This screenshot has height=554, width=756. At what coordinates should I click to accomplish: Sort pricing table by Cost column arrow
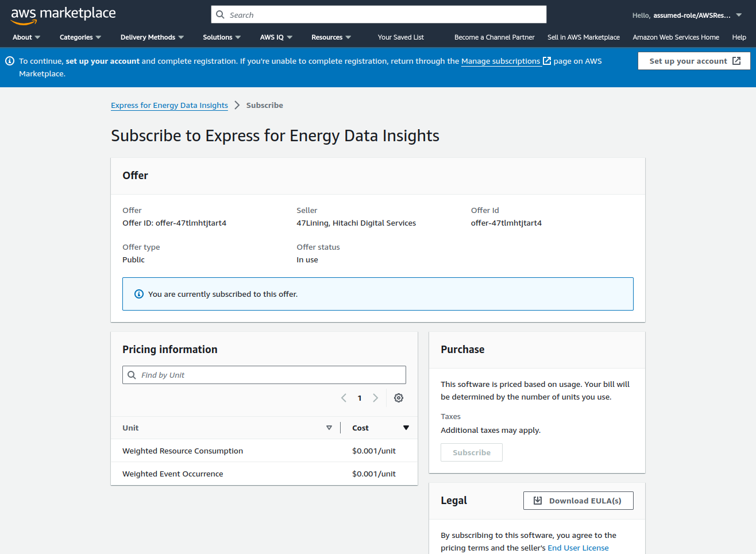406,428
